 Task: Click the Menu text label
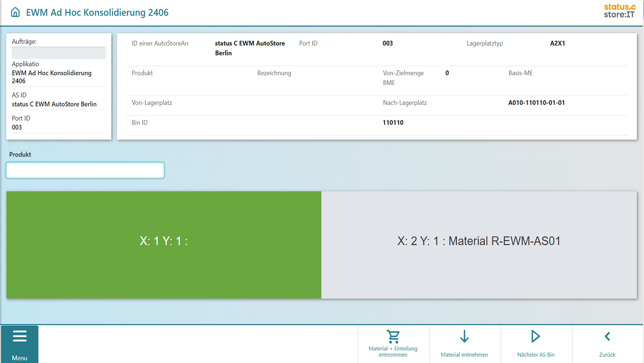[x=19, y=358]
